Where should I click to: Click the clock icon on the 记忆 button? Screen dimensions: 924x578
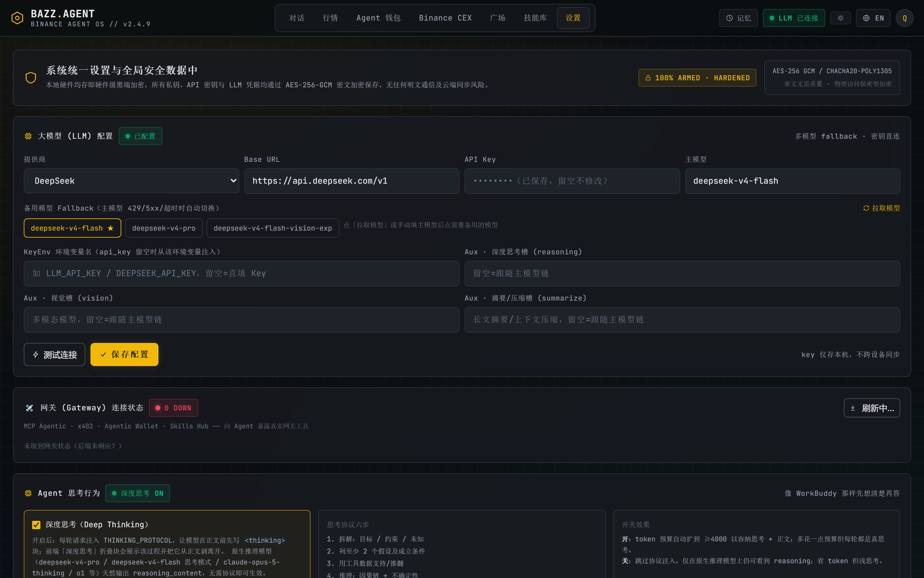pos(729,18)
